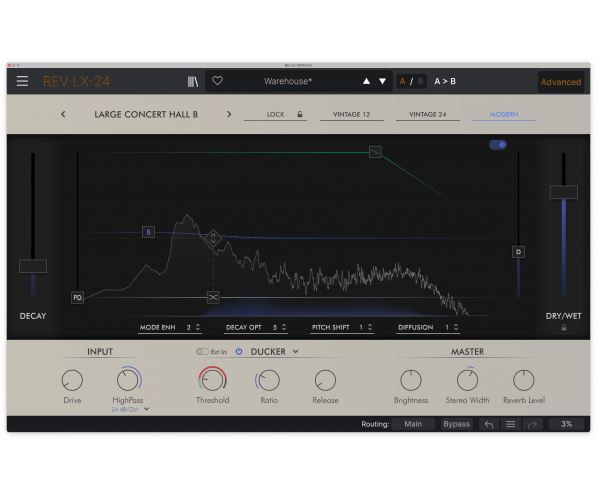
Task: Click the lock icon under DRY/WET
Action: click(564, 328)
